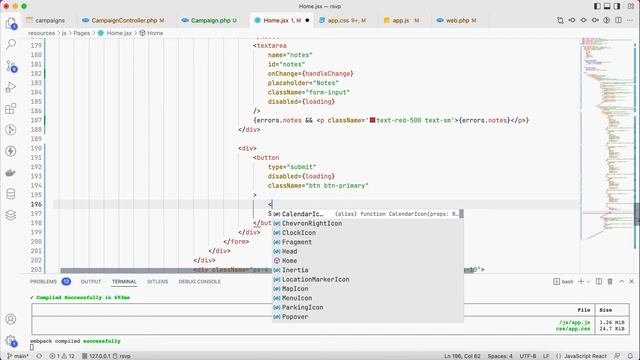Screen dimensions: 640x360
Task: Open the stacked-layers view in activity bar
Action: (x=11, y=215)
